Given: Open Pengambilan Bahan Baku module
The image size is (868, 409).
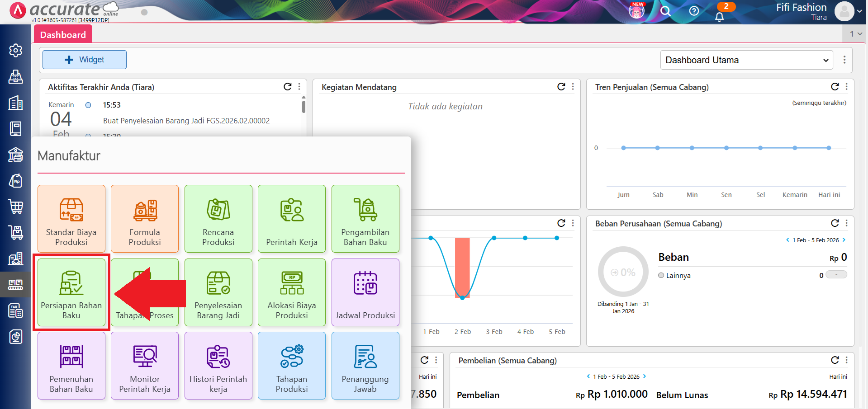Looking at the screenshot, I should point(365,219).
